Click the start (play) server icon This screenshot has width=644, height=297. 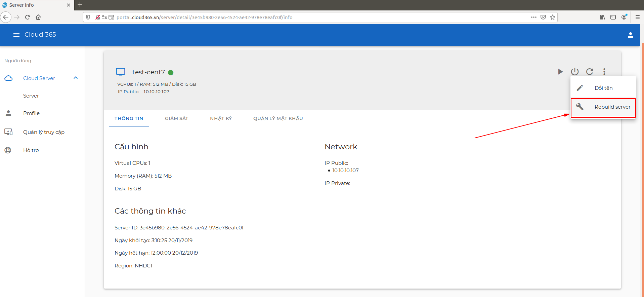560,72
